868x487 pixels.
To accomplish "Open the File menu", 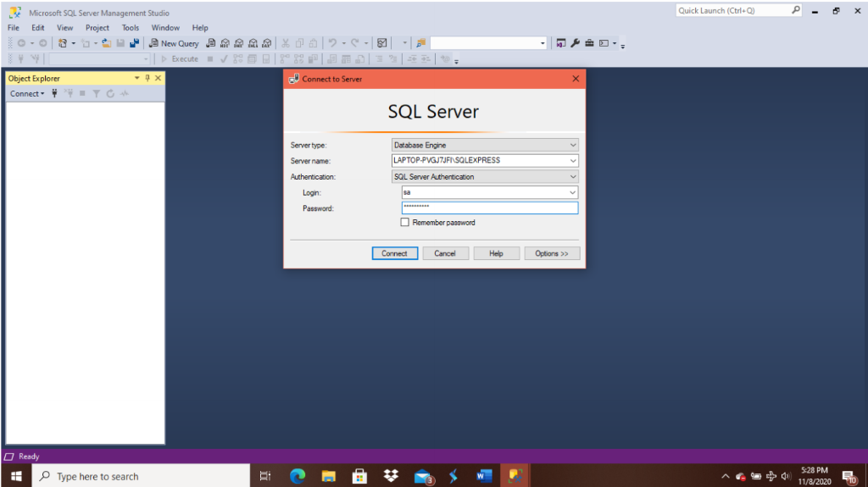I will tap(14, 28).
